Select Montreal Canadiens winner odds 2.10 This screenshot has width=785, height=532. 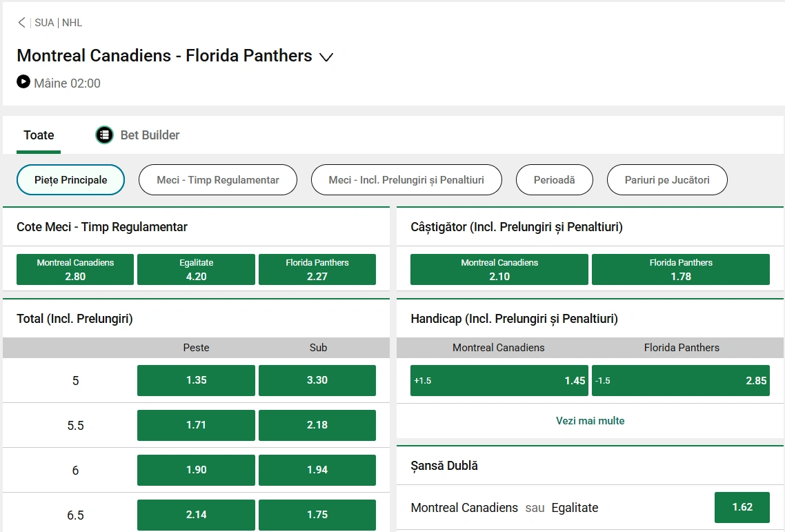pyautogui.click(x=499, y=269)
